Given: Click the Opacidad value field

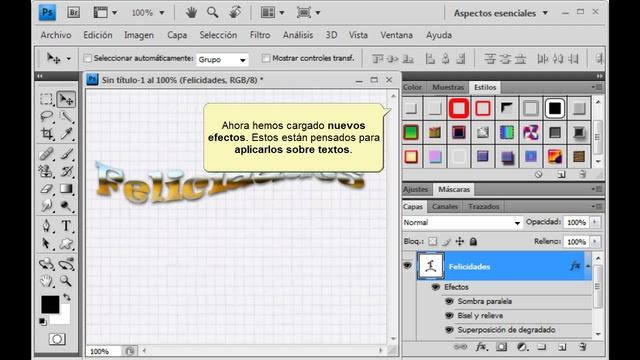Looking at the screenshot, I should tap(576, 222).
